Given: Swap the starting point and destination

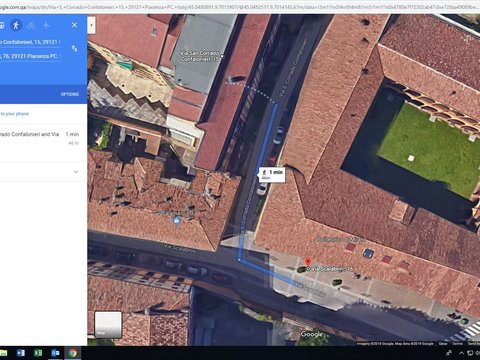Looking at the screenshot, I should pos(74,49).
